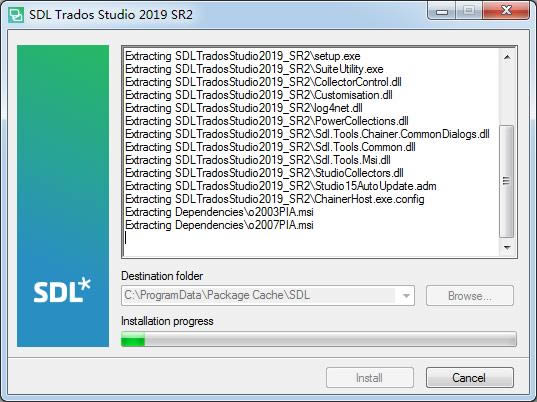Minimize the SDL Trados Studio window
The width and height of the screenshot is (537, 402).
(442, 11)
